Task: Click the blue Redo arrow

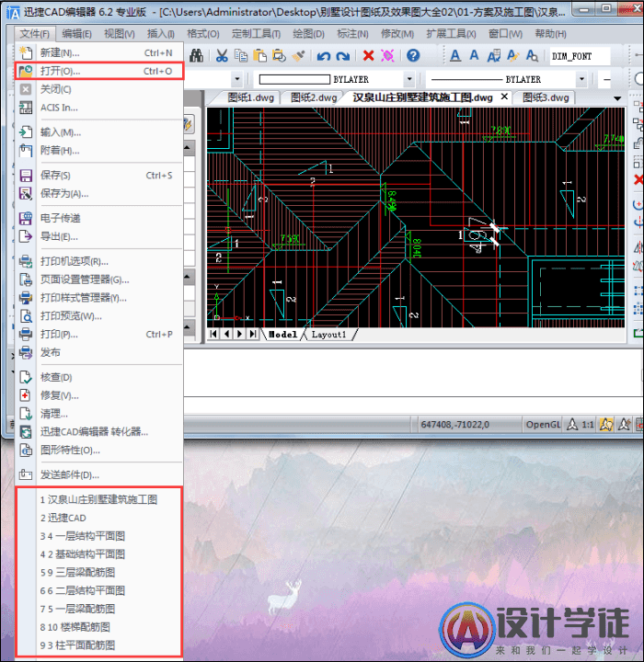Action: tap(343, 56)
